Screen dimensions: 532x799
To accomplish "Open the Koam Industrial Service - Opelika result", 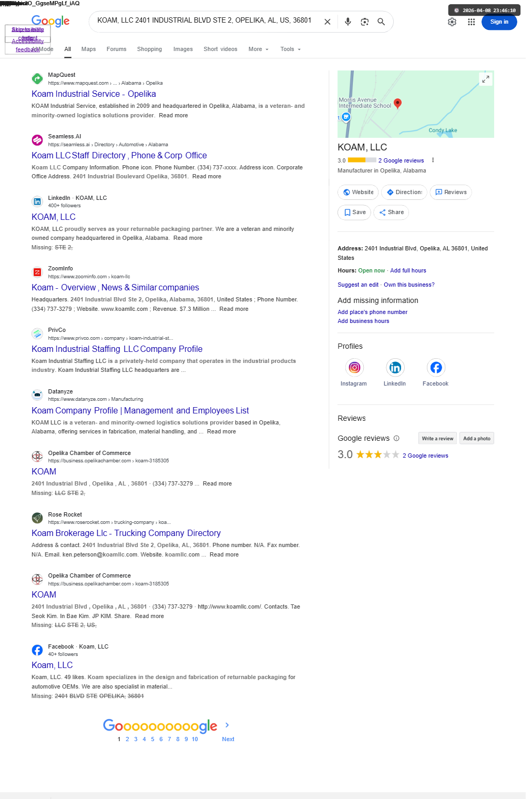I will (x=94, y=94).
